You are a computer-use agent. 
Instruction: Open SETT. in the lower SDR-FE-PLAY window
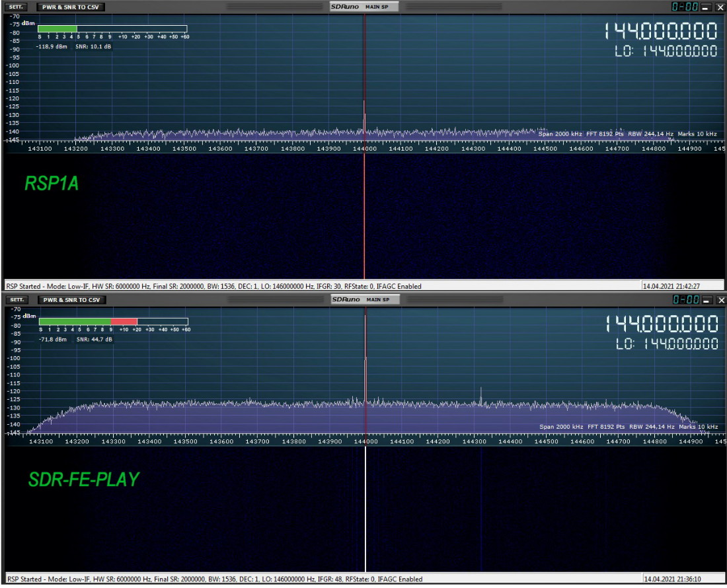[x=17, y=300]
